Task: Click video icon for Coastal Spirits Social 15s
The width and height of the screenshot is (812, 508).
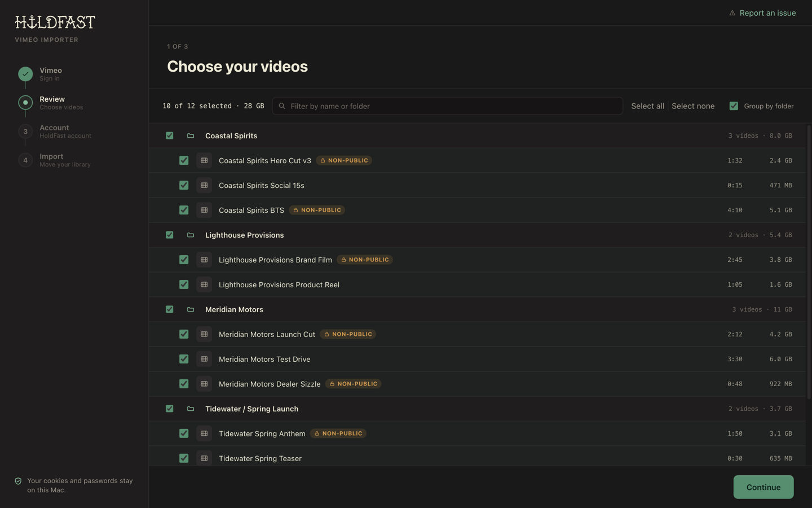Action: coord(204,186)
